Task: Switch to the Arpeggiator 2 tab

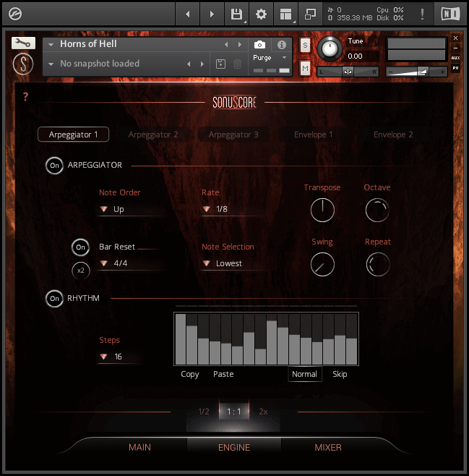Action: [x=153, y=135]
